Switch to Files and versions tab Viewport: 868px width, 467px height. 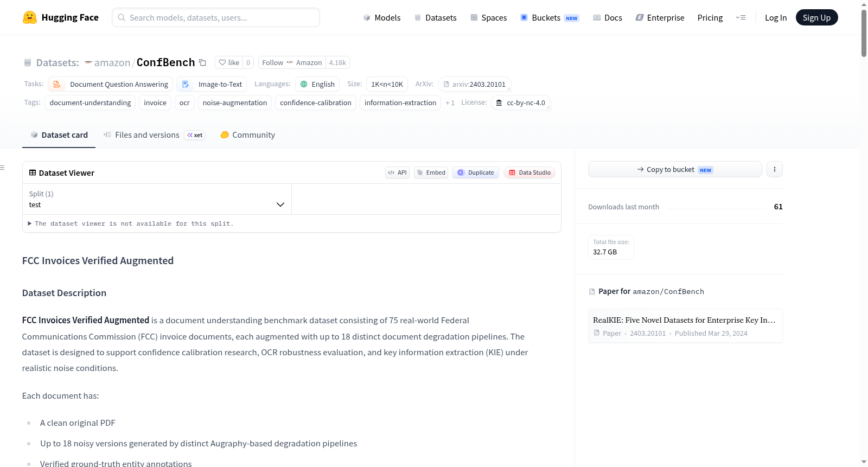point(154,135)
